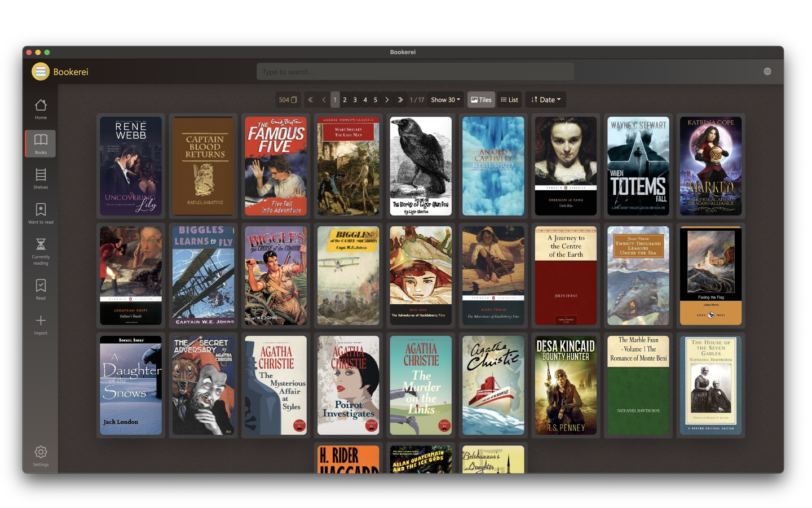The height and width of the screenshot is (508, 812).
Task: Open A Daughter of the Snows cover
Action: pos(131,385)
